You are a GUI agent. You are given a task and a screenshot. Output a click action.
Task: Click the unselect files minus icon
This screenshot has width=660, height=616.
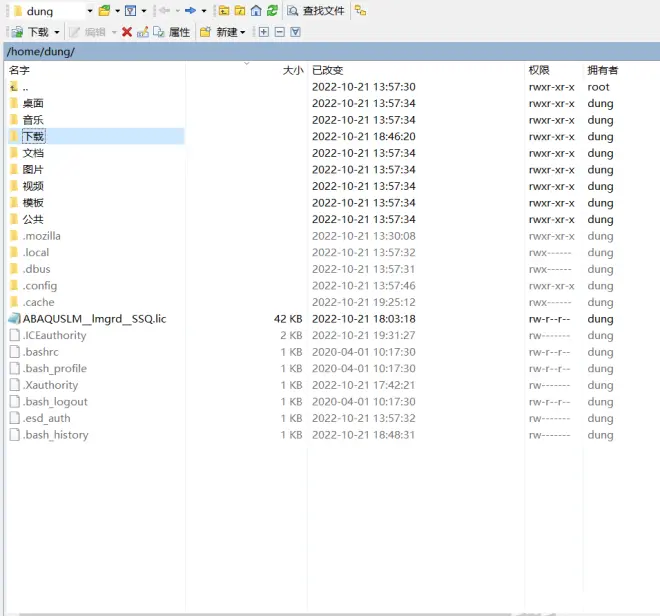279,32
